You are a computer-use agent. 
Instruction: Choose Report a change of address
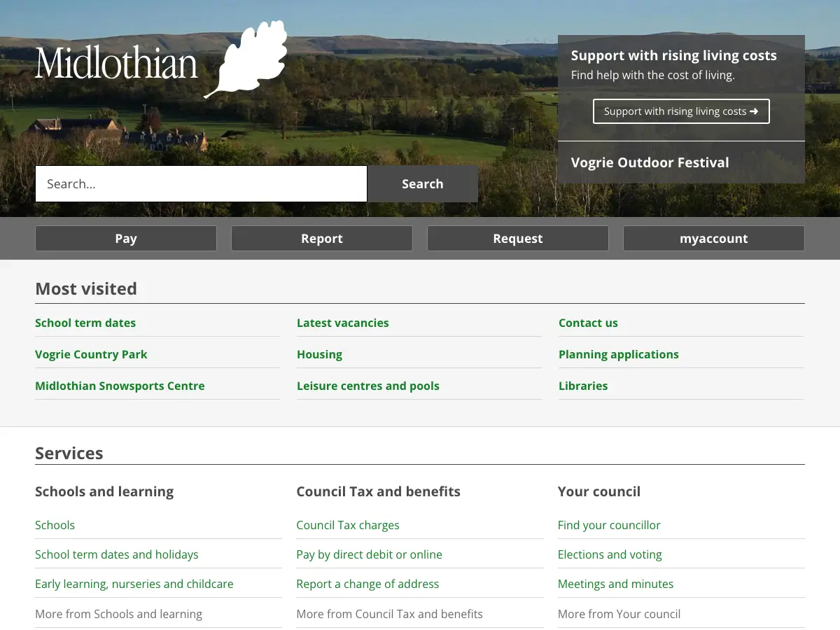[367, 584]
